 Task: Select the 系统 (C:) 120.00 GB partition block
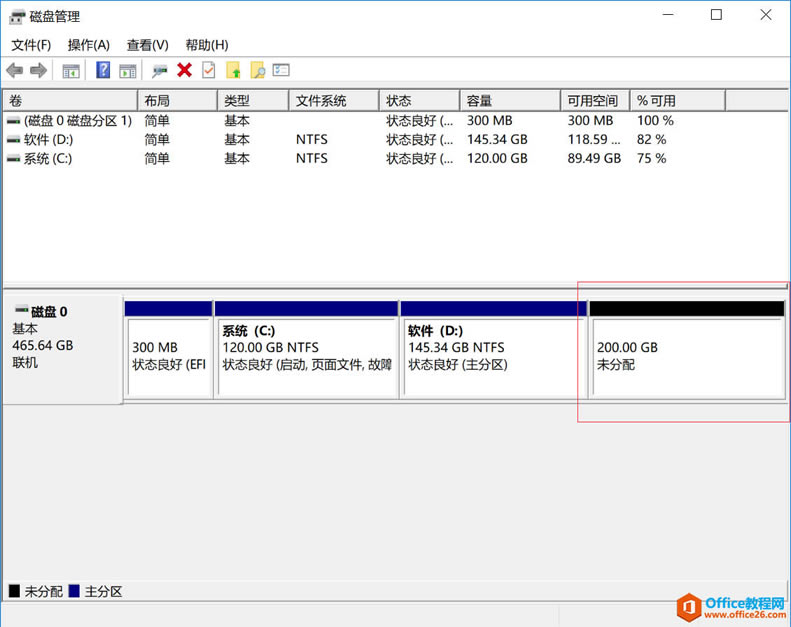(307, 350)
